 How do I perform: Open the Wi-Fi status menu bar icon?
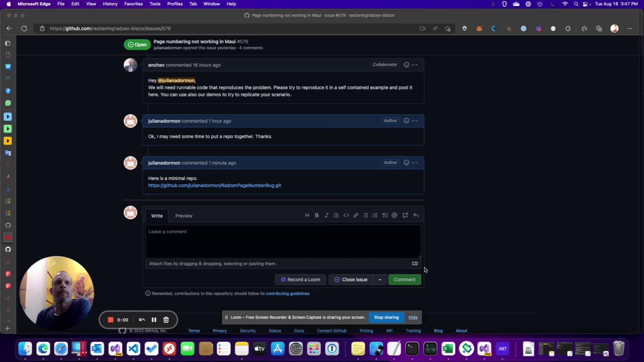565,4
